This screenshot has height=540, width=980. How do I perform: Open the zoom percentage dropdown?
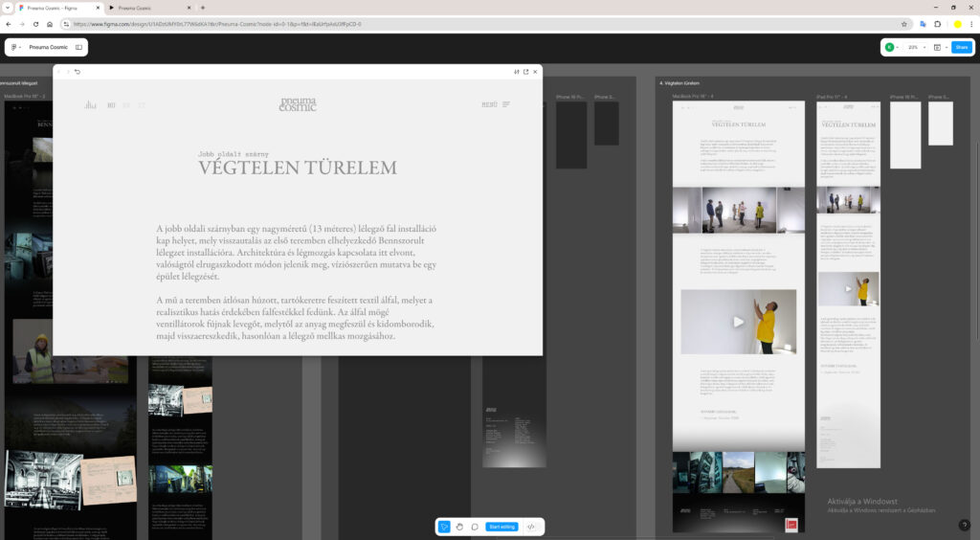click(x=915, y=47)
